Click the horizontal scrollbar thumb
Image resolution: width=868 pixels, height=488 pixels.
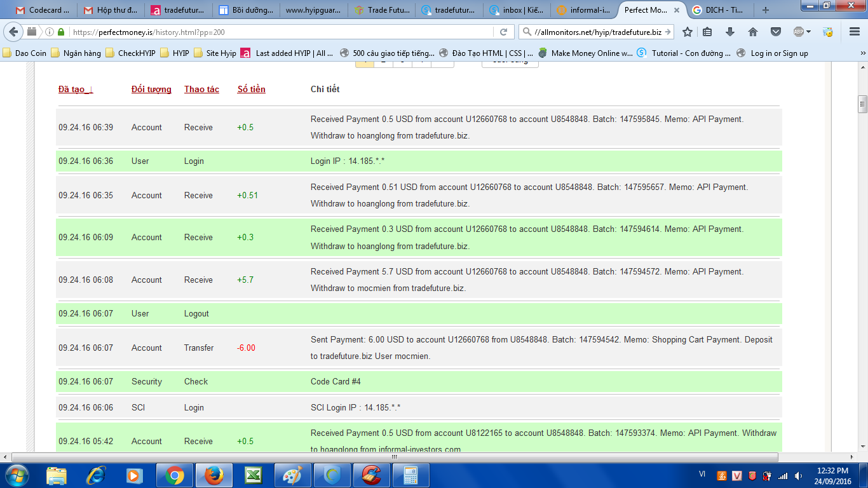pyautogui.click(x=394, y=457)
